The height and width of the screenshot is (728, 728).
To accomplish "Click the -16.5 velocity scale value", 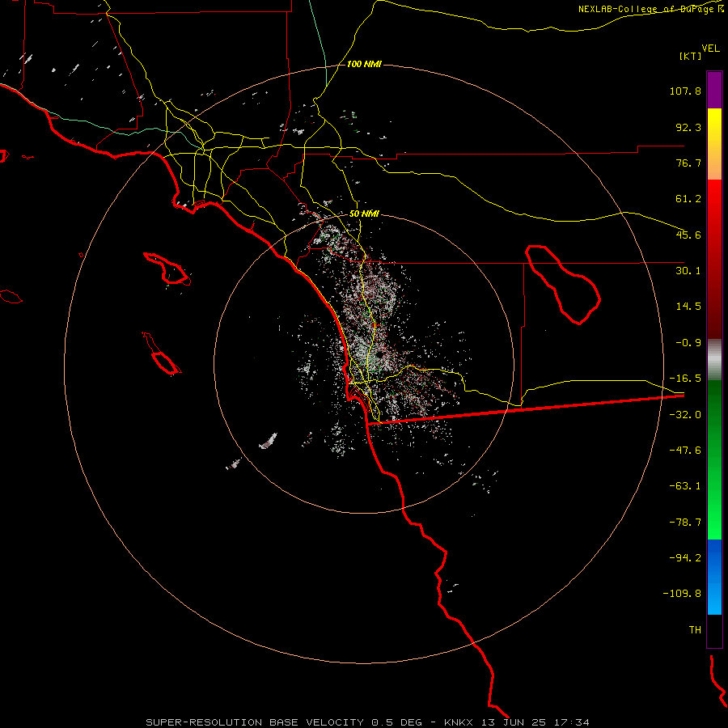I will [685, 379].
